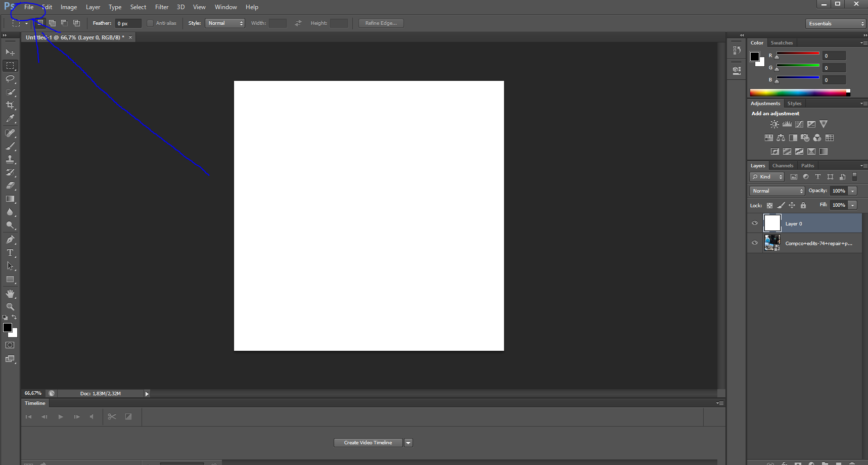Click the Refine Edge button
Screen dimensions: 868x465
381,23
